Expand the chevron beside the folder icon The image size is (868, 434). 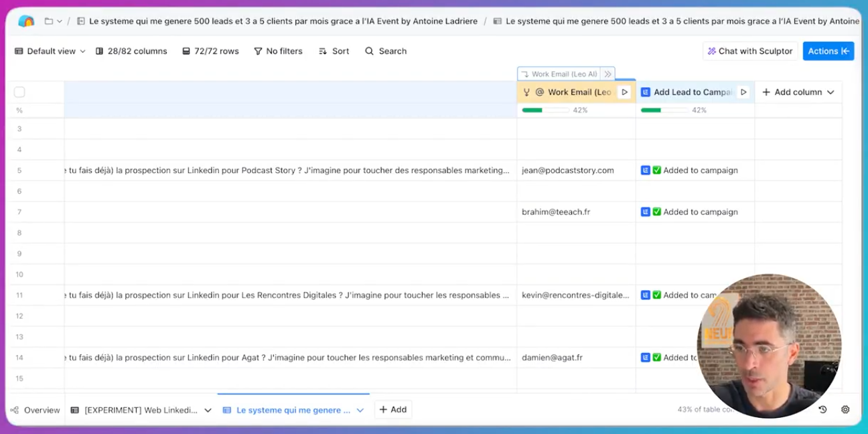(x=60, y=21)
